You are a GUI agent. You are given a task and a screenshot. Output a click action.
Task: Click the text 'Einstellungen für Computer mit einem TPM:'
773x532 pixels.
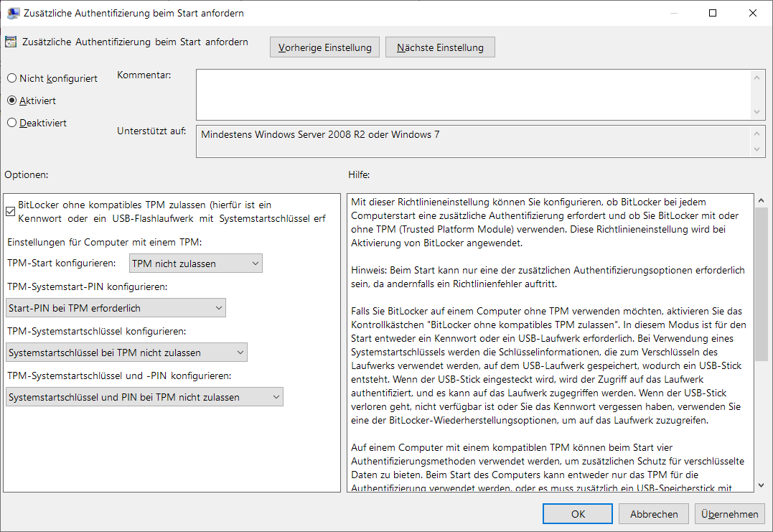coord(105,242)
